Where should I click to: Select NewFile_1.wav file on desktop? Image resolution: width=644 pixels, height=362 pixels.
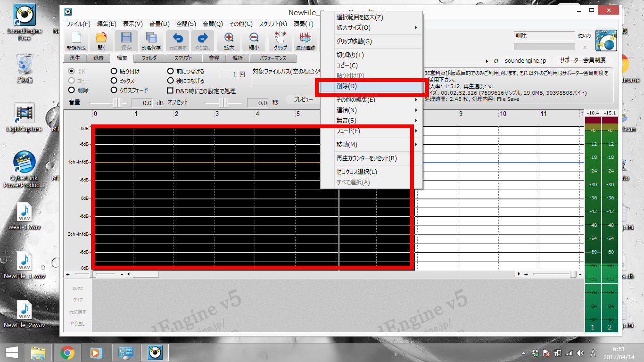(x=25, y=265)
